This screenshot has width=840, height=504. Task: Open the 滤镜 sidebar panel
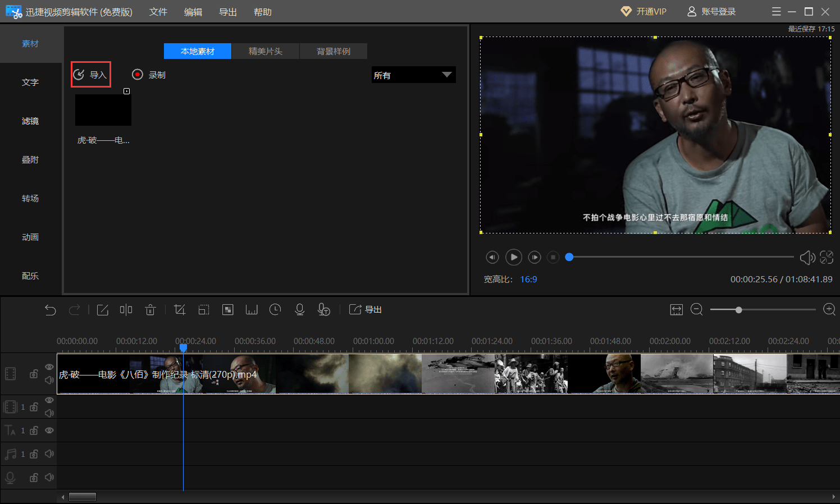tap(30, 121)
